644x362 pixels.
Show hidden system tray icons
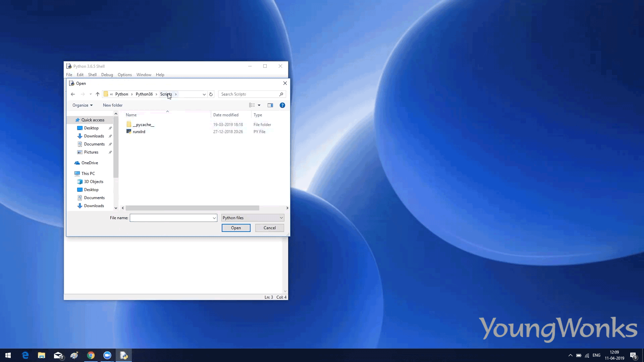570,355
